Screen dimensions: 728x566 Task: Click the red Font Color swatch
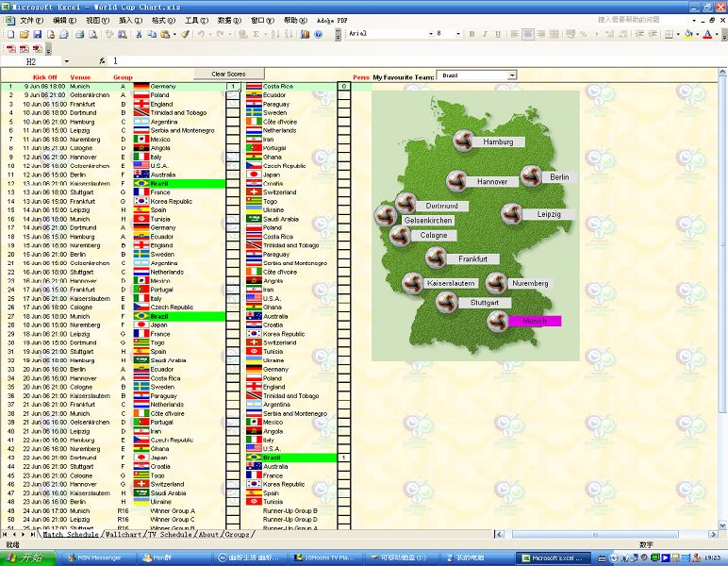[x=707, y=34]
